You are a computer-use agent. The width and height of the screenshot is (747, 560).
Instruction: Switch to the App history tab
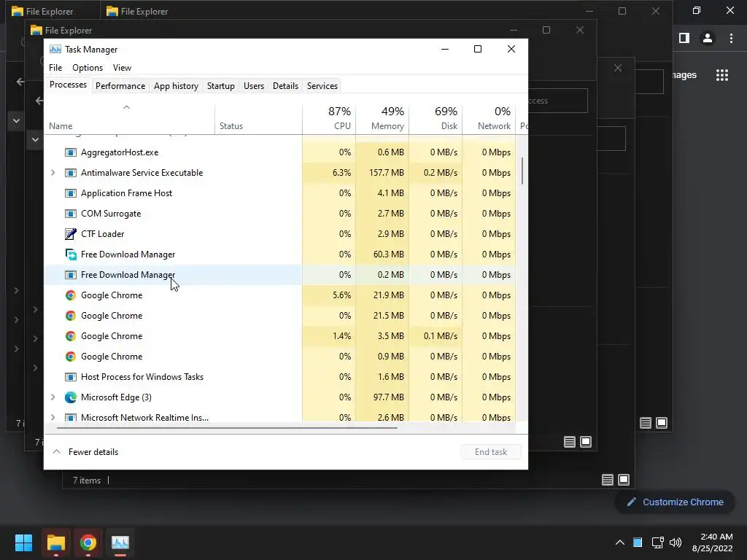[176, 86]
